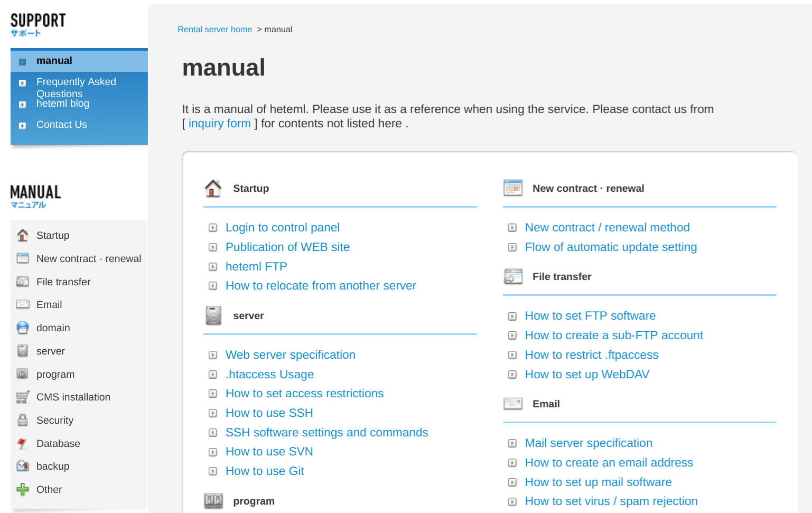Viewport: 812px width, 513px height.
Task: Click calendar icon beside New contract heading
Action: (x=513, y=188)
